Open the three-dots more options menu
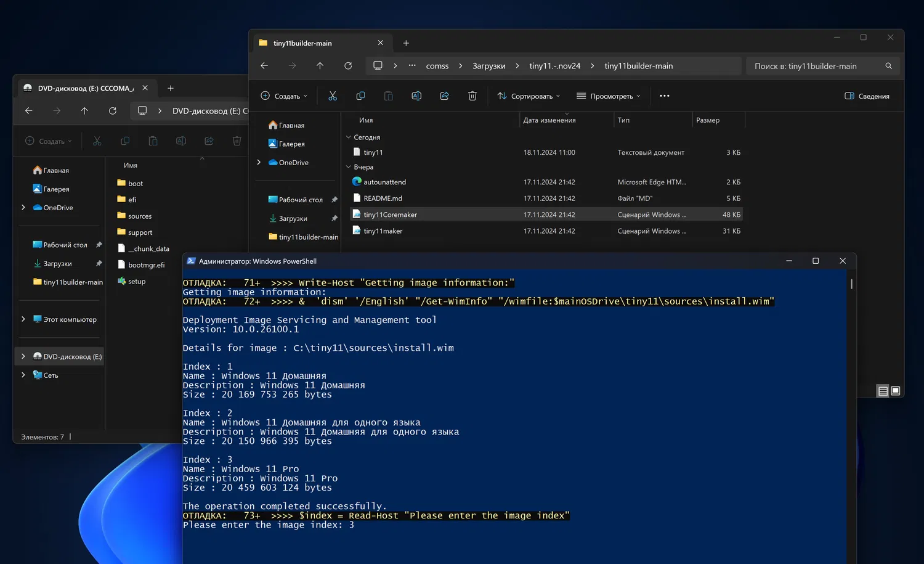 (x=664, y=96)
